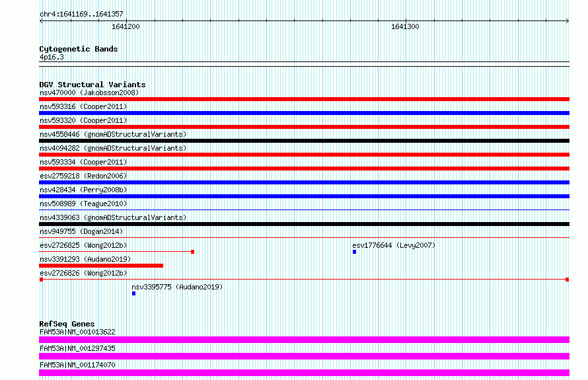Click the RefSeq Genes track title

coord(67,324)
